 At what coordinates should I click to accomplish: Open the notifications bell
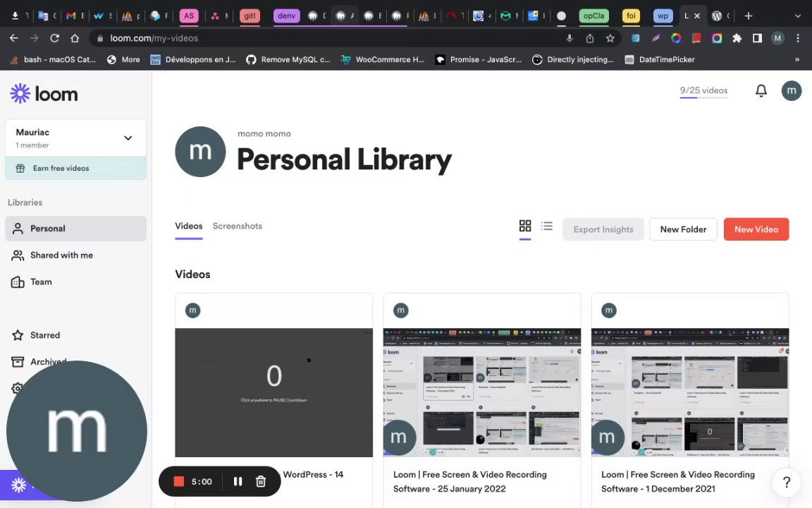[761, 91]
